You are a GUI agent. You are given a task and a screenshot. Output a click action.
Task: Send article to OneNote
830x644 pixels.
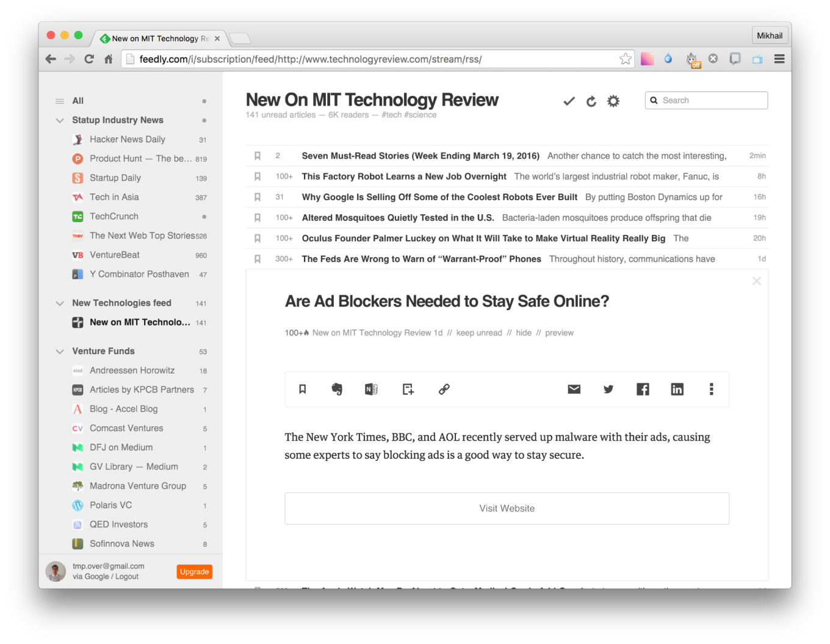[x=371, y=389]
